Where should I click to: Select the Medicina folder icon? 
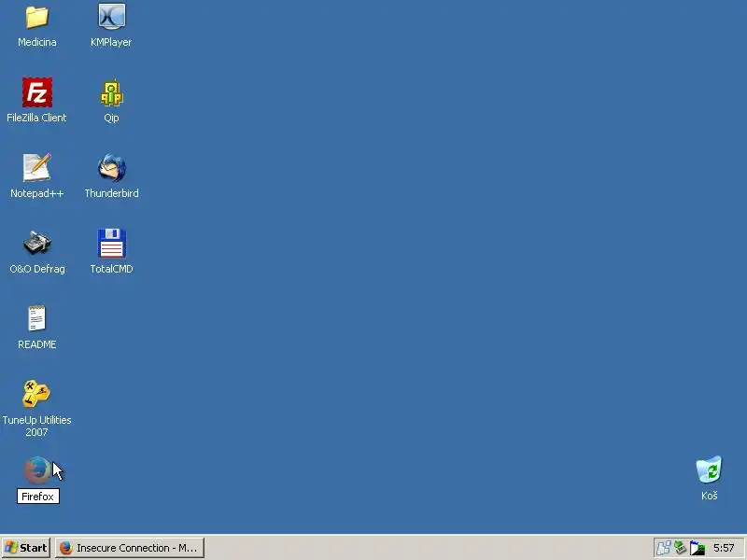(37, 17)
